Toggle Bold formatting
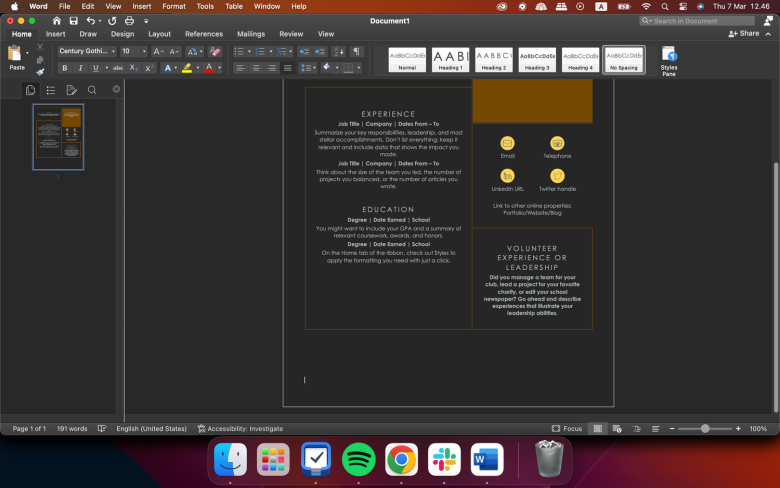Viewport: 780px width, 488px height. tap(65, 68)
